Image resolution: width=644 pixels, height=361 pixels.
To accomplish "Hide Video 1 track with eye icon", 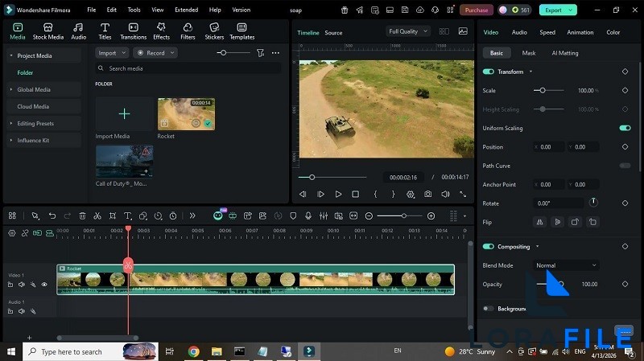I will tap(44, 285).
